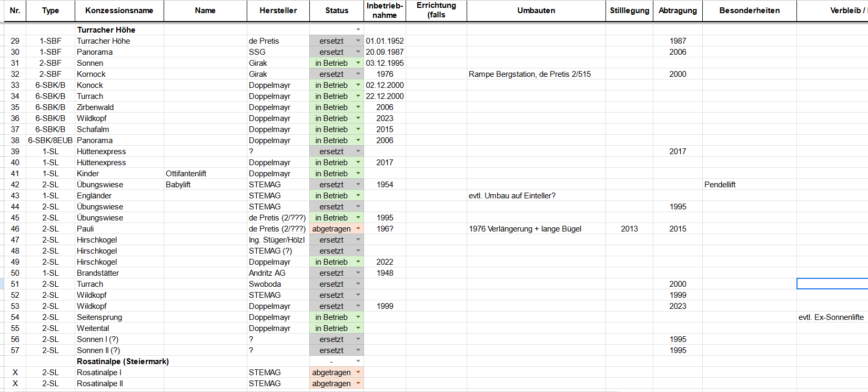Select the Ottifantenlift name cell
This screenshot has width=868, height=392.
[186, 174]
